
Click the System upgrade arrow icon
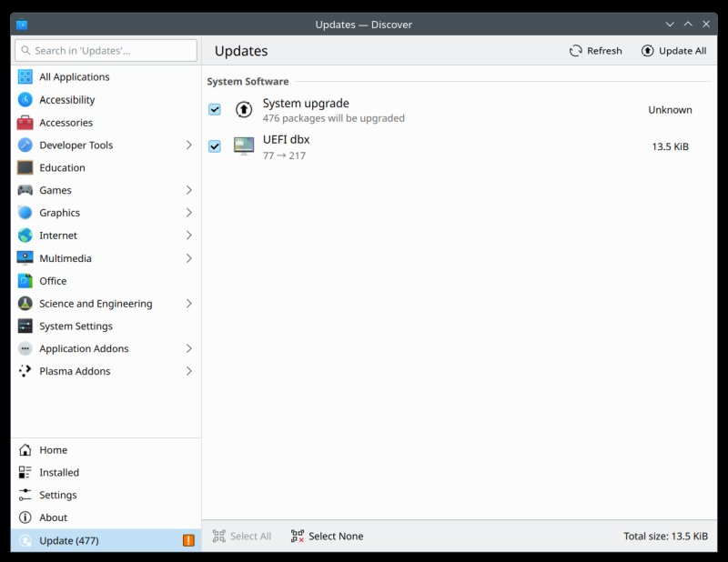[x=244, y=110]
